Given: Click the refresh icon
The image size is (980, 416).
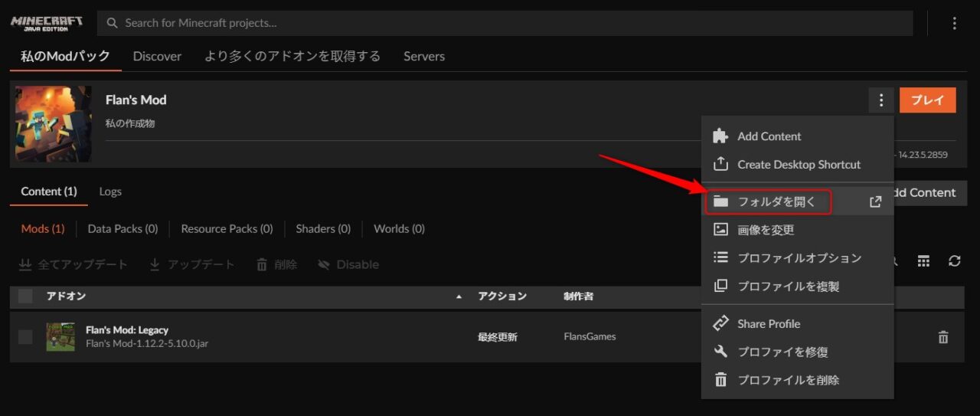Looking at the screenshot, I should 954,261.
